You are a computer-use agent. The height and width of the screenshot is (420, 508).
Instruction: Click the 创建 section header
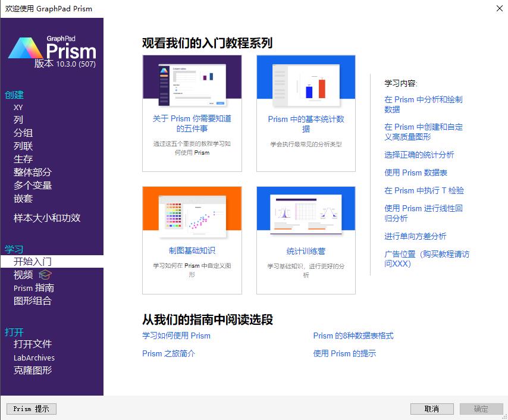click(x=14, y=95)
